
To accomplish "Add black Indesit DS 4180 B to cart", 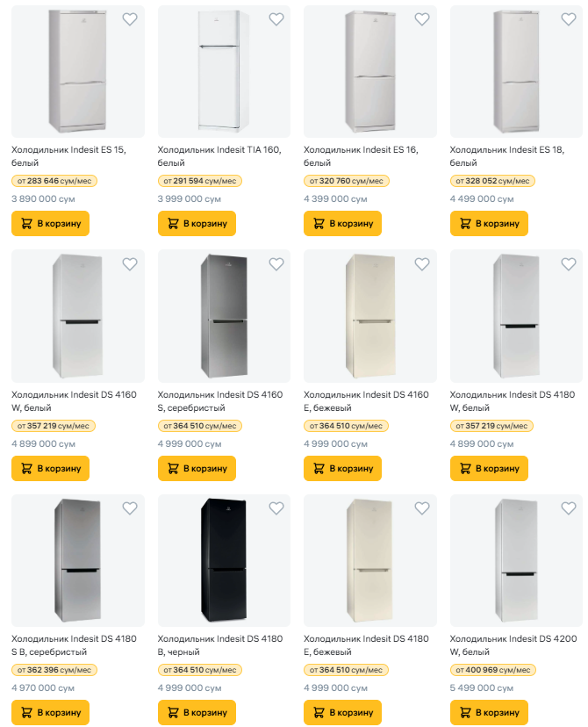I will click(x=197, y=712).
